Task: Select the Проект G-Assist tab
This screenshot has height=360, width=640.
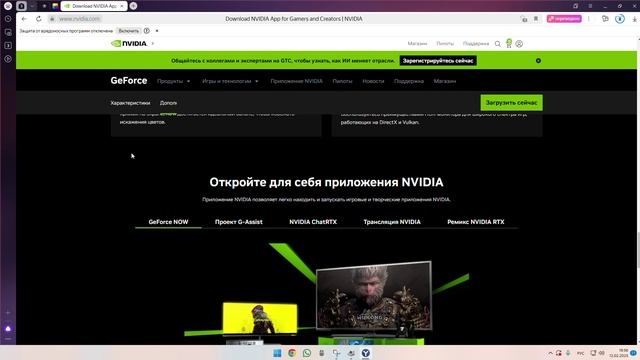Action: pos(239,222)
